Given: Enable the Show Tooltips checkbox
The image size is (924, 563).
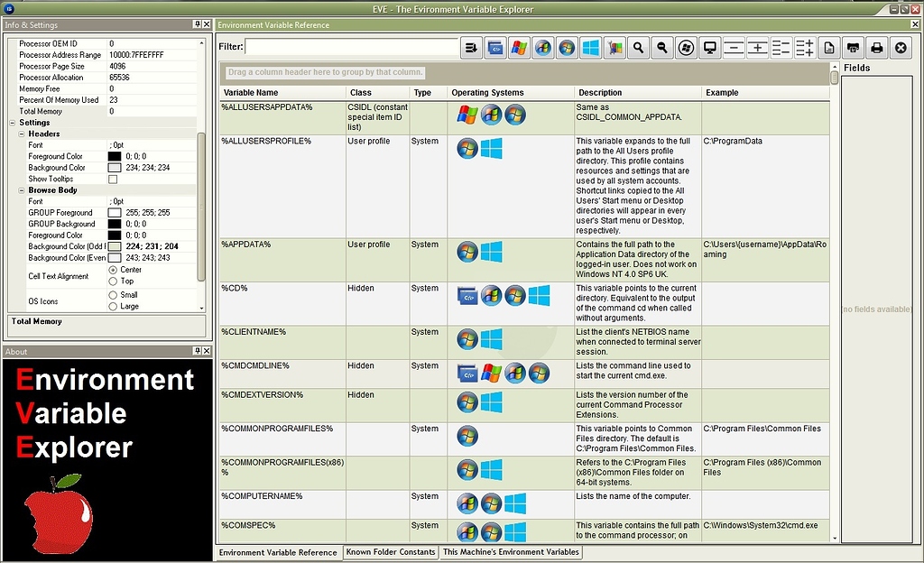Looking at the screenshot, I should point(113,179).
